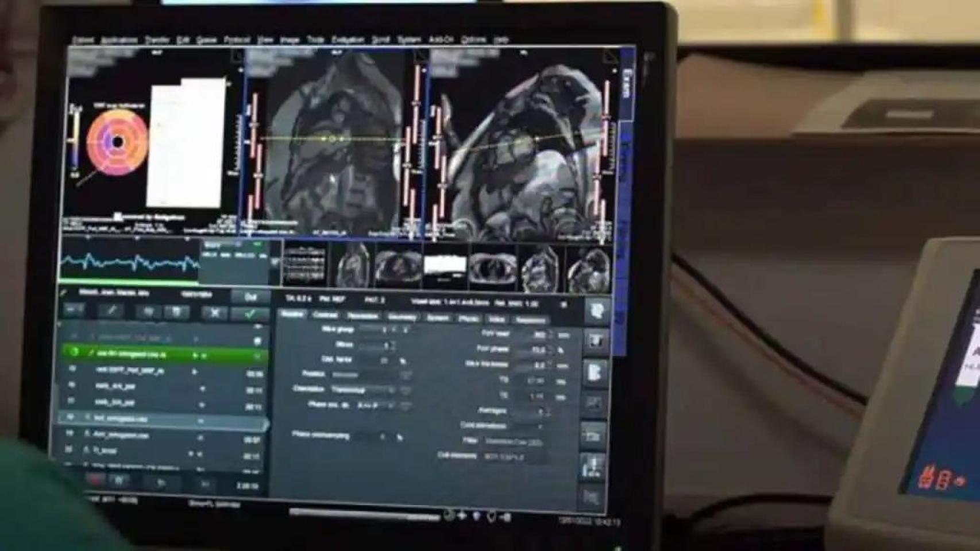Screen dimensions: 980x551
Task: Click the X icon to cancel the measurement
Action: (215, 313)
